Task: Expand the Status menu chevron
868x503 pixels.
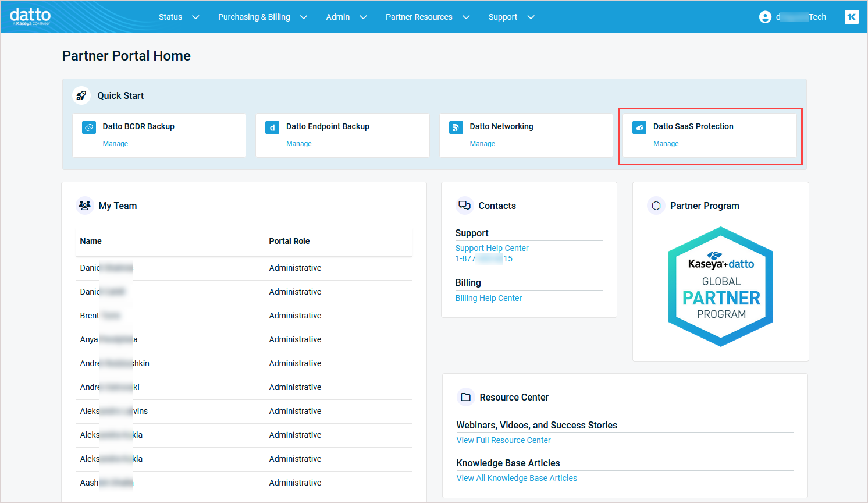Action: [195, 17]
